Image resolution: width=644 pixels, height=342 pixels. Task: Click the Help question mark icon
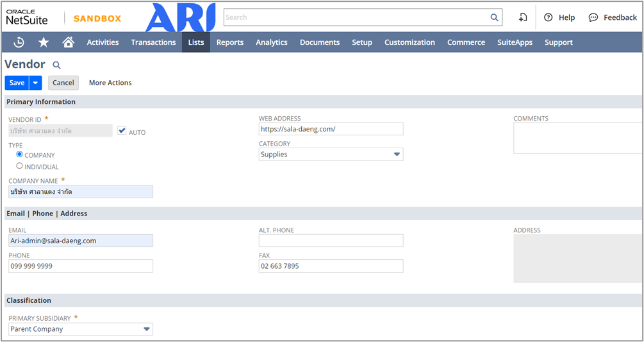[549, 17]
